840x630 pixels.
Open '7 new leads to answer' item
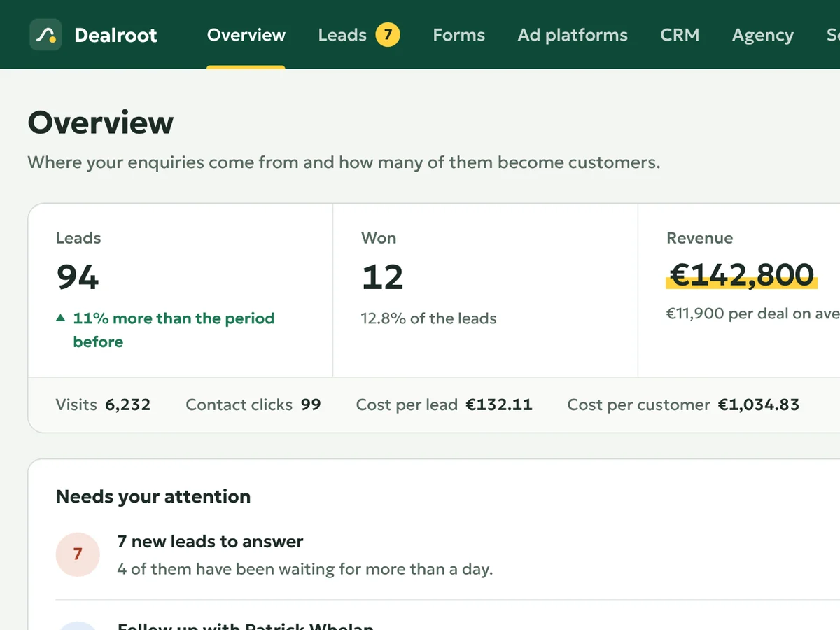[211, 541]
